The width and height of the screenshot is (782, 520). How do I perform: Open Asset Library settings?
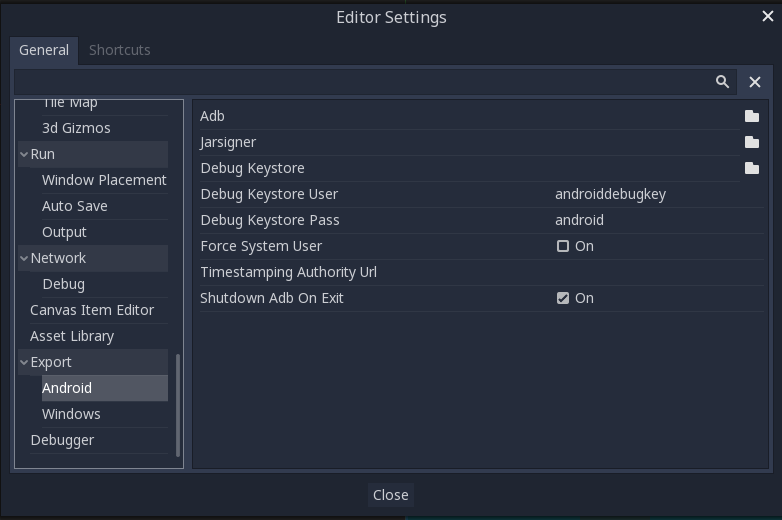point(72,336)
